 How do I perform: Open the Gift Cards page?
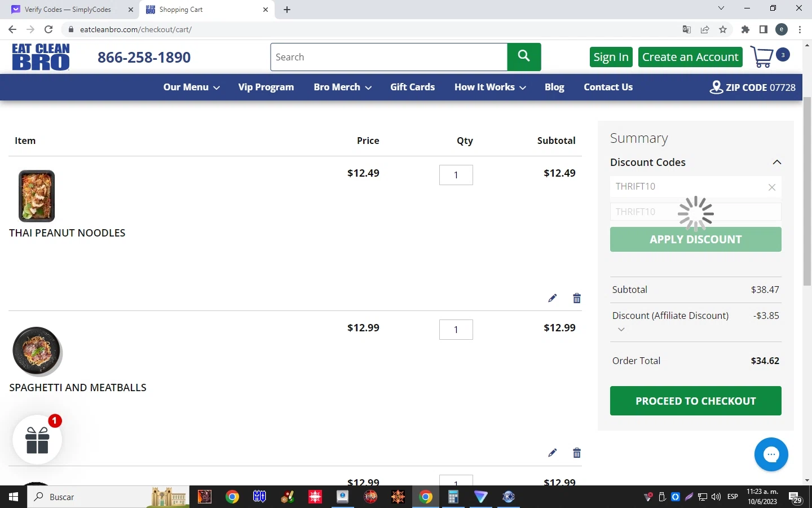pos(412,87)
